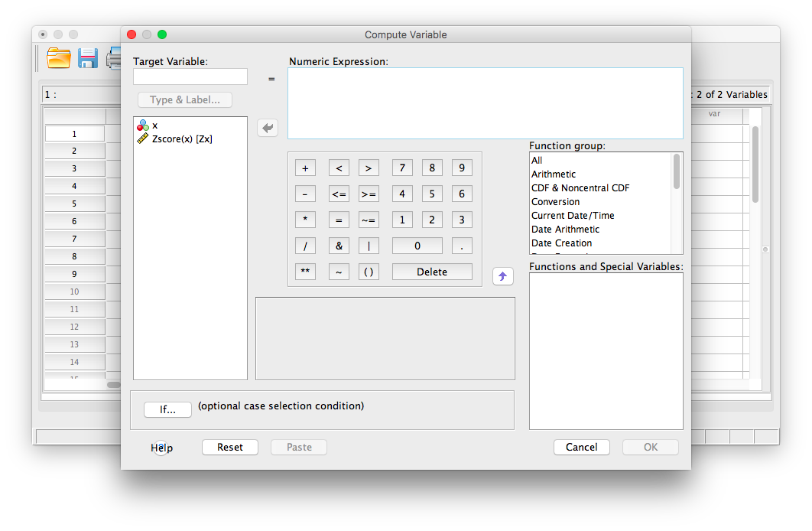Image resolution: width=812 pixels, height=531 pixels.
Task: Open the If... case selection condition
Action: pyautogui.click(x=167, y=409)
